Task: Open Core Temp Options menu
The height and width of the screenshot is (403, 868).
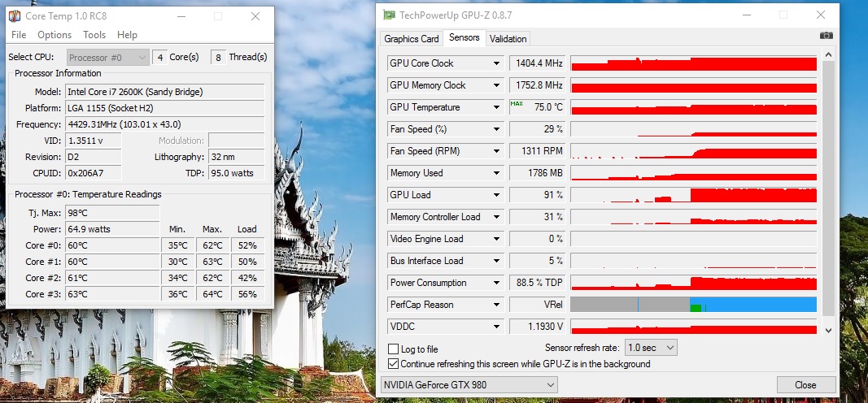Action: tap(55, 35)
